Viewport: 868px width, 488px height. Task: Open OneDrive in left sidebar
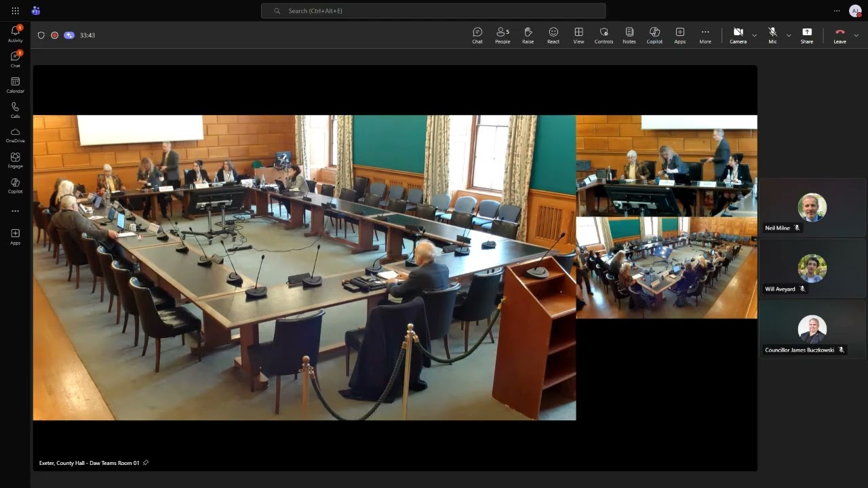coord(15,135)
